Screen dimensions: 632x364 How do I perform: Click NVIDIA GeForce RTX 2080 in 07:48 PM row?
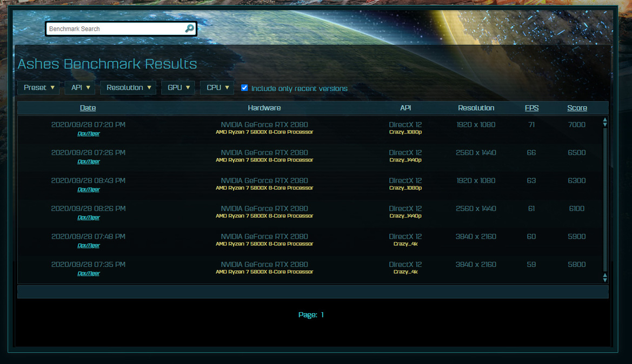click(264, 237)
